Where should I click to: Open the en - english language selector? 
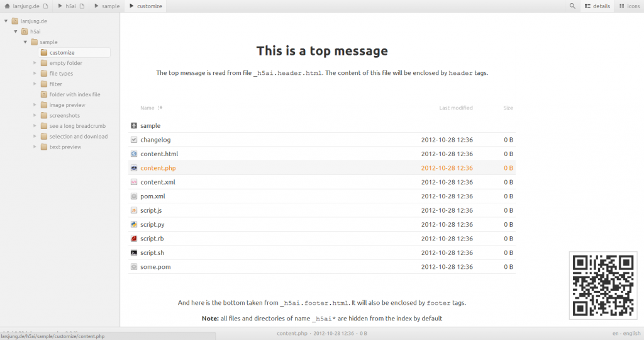(x=626, y=333)
